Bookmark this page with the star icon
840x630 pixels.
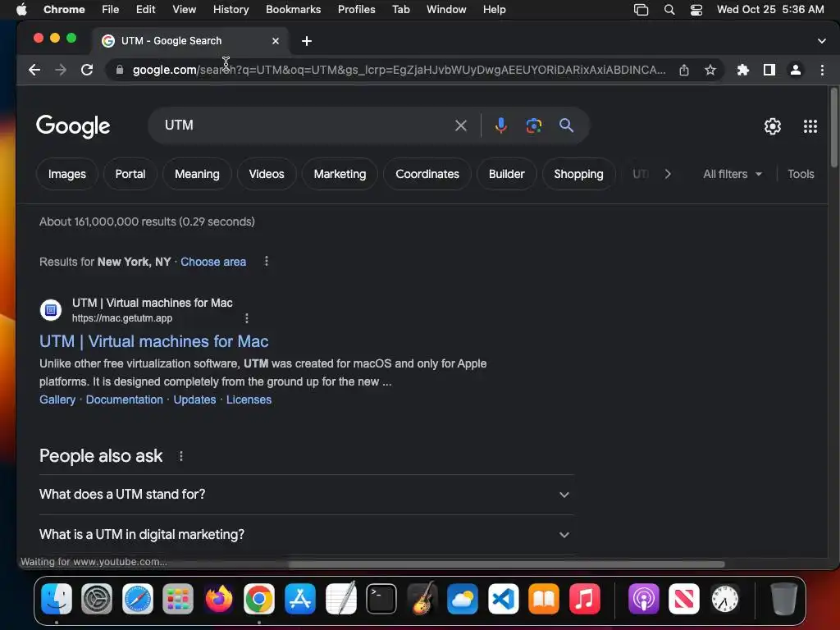pyautogui.click(x=710, y=70)
